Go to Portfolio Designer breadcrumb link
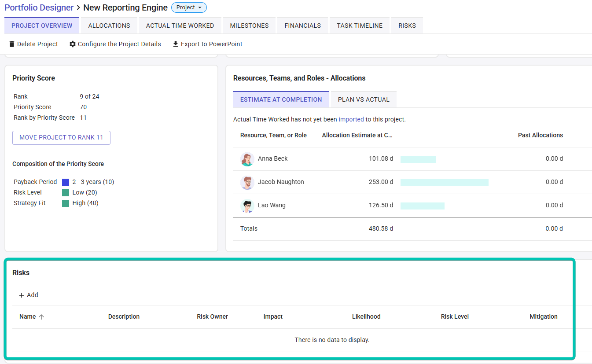Screen dimensions: 592x364 [39, 7]
